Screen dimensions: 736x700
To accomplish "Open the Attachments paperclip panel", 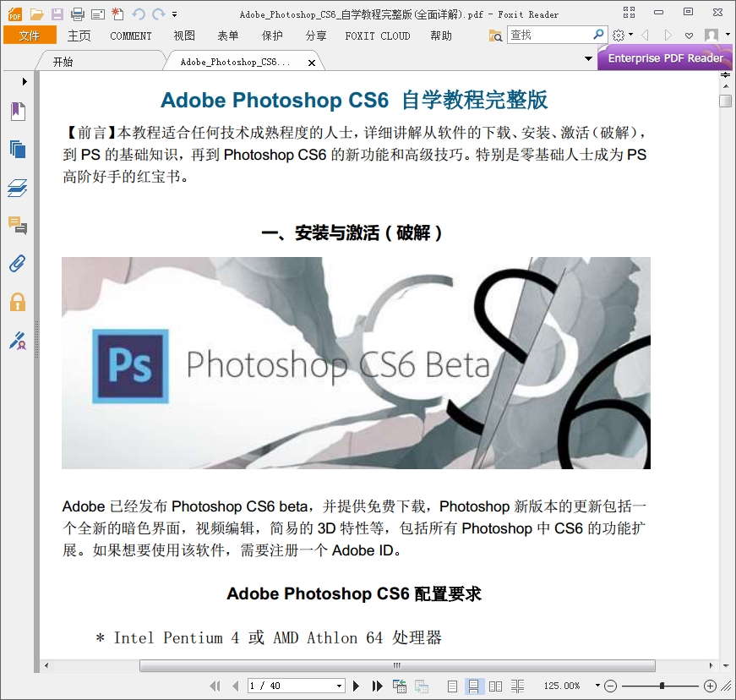I will tap(18, 264).
